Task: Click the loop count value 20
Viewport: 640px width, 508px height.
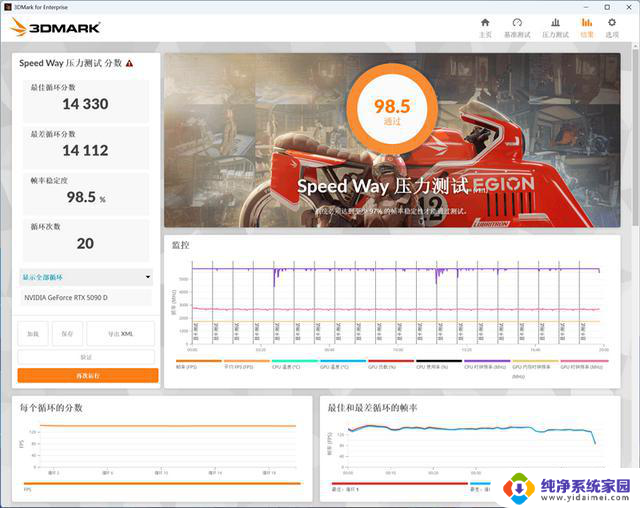Action: [85, 244]
